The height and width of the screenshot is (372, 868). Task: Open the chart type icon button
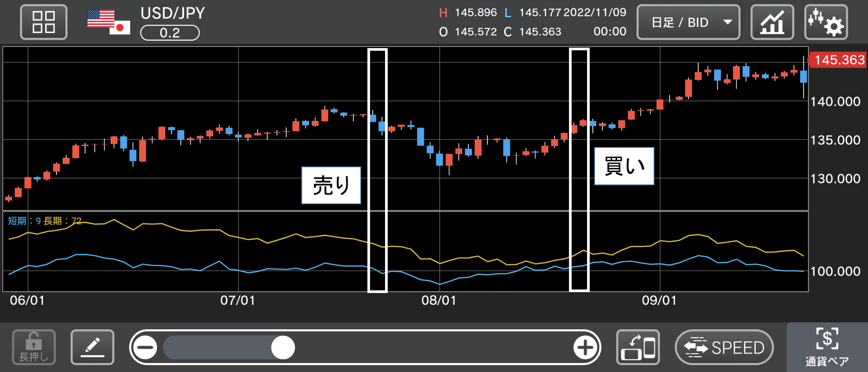click(772, 22)
